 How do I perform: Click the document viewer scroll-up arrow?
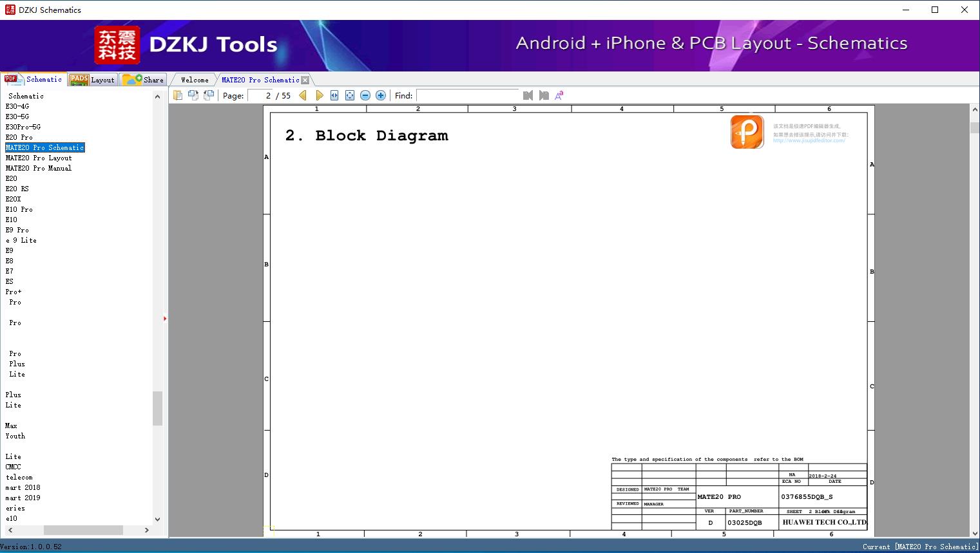click(x=975, y=110)
